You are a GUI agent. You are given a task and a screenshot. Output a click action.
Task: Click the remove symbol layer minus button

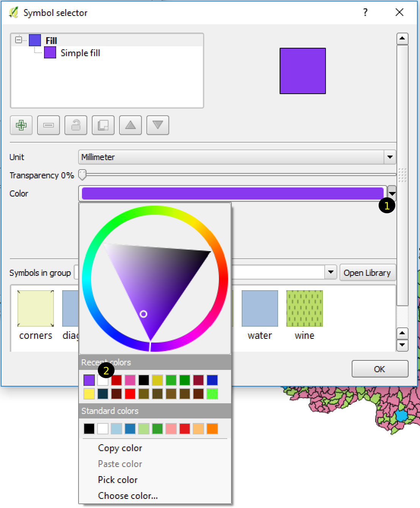tap(49, 125)
